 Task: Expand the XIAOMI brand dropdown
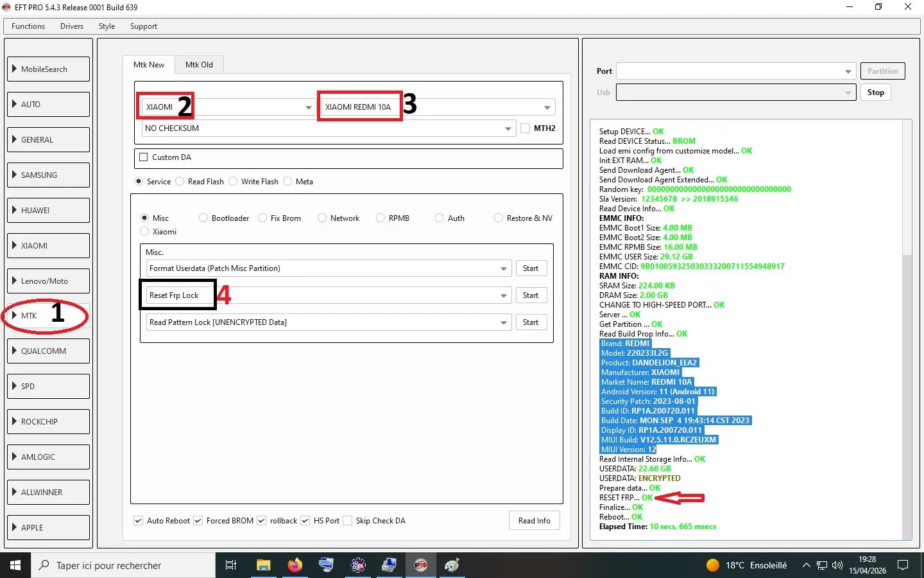point(309,107)
